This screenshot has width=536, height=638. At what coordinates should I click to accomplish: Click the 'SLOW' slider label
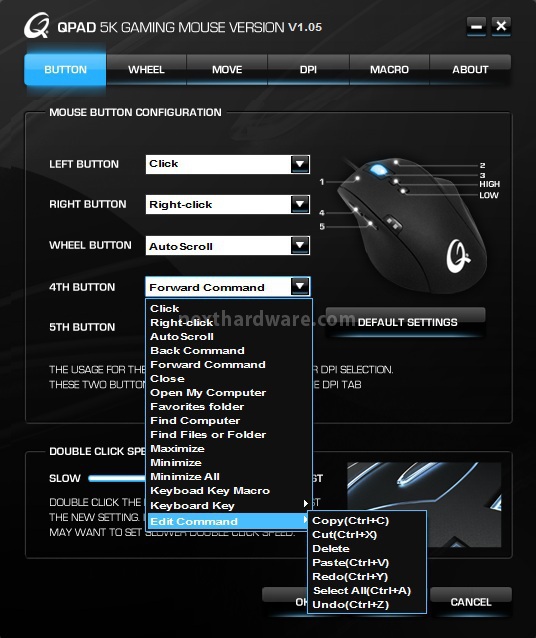tap(65, 478)
